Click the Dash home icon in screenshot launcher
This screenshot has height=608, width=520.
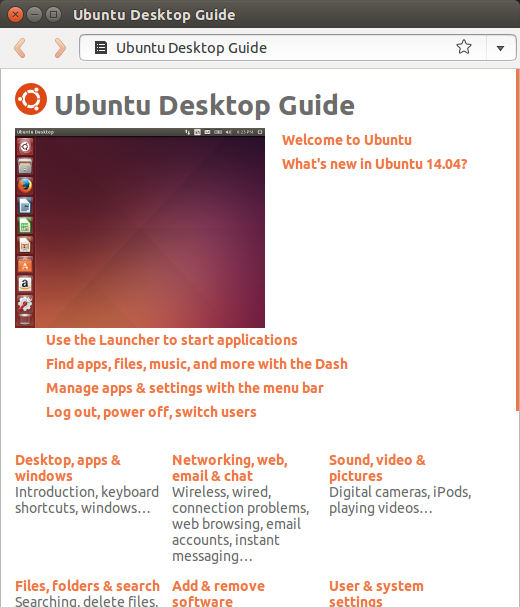[25, 147]
